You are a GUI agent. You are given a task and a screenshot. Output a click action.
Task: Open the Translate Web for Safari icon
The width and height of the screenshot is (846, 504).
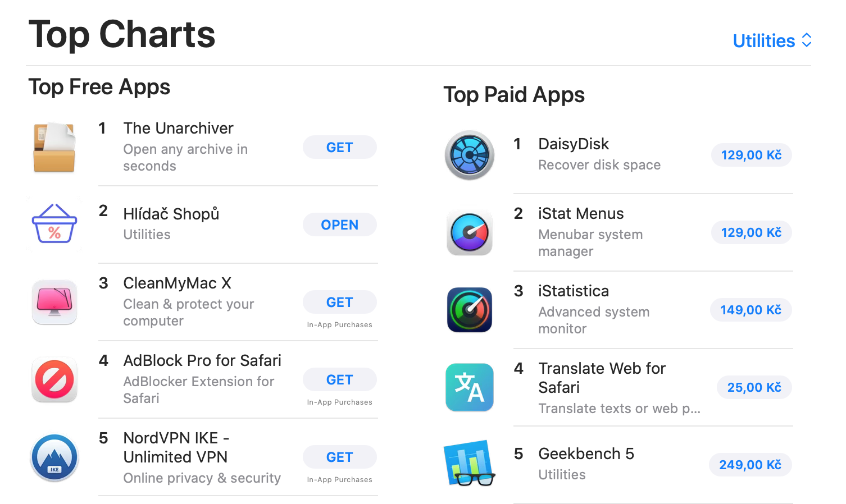point(469,387)
